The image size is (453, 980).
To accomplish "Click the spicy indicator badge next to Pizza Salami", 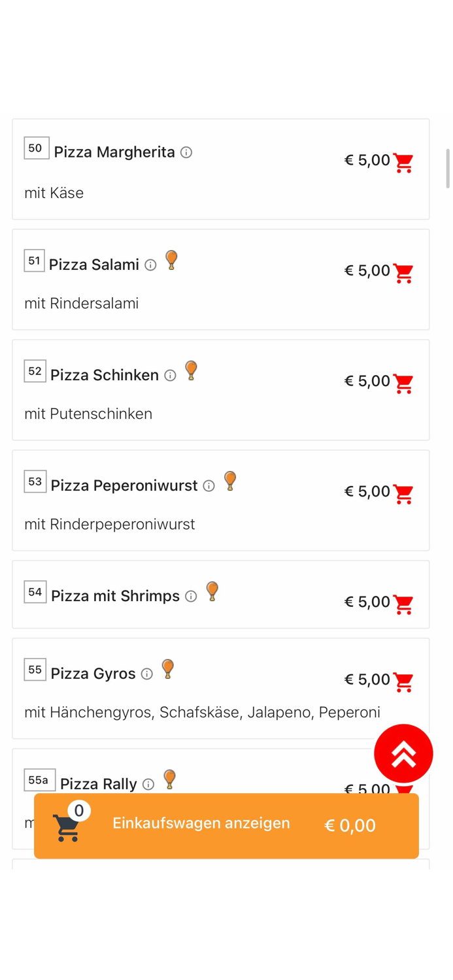I will click(172, 261).
